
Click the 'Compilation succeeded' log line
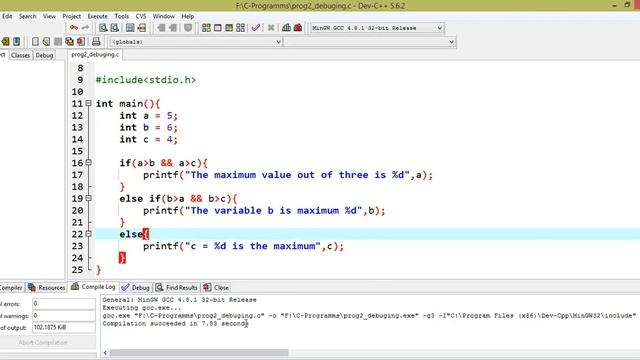pyautogui.click(x=176, y=324)
